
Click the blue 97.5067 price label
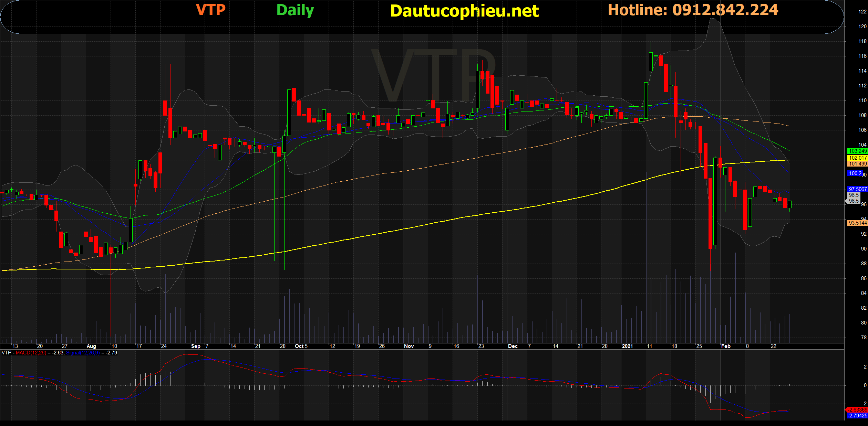point(857,189)
